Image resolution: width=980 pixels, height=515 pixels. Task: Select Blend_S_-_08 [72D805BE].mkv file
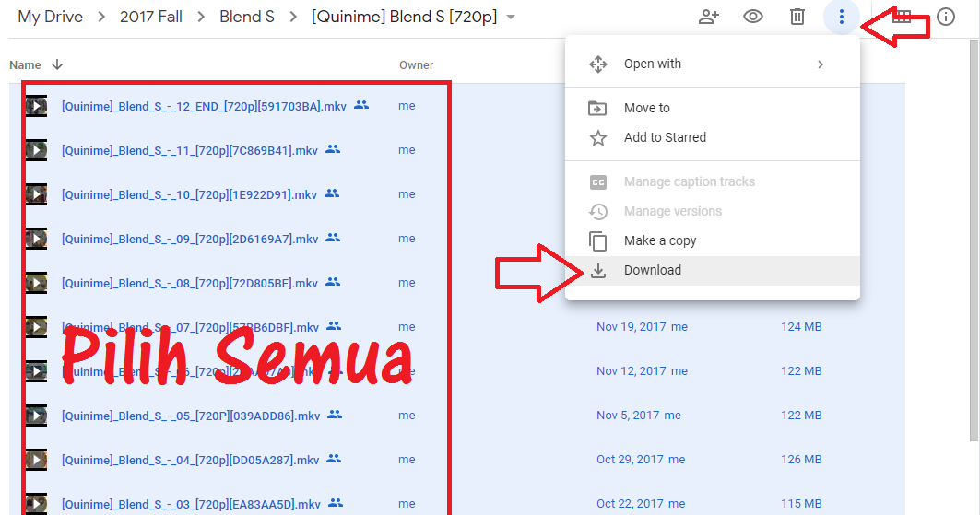click(189, 284)
